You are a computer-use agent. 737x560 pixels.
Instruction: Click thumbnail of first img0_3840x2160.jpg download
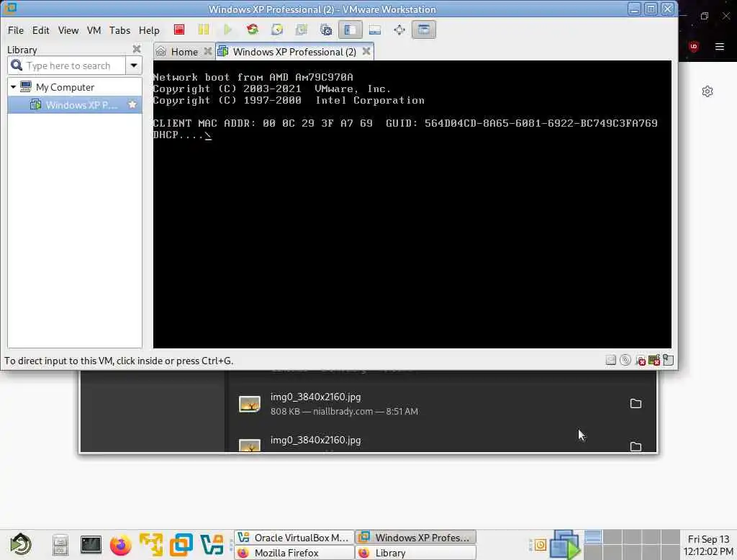[x=250, y=403]
